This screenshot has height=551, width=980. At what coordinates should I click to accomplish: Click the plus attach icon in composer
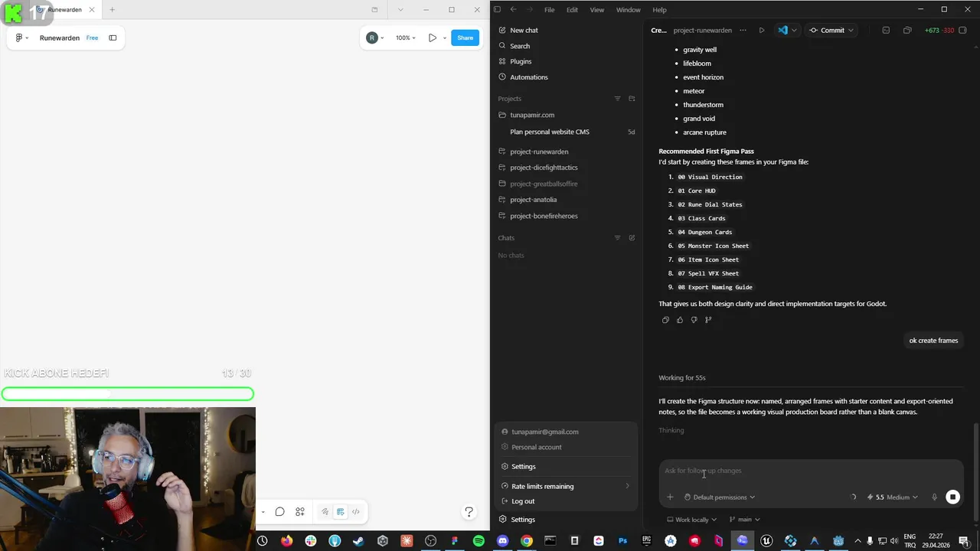click(x=670, y=497)
